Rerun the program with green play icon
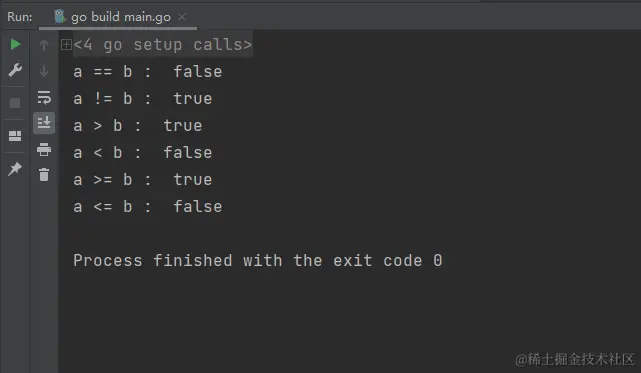The image size is (641, 373). [x=15, y=44]
